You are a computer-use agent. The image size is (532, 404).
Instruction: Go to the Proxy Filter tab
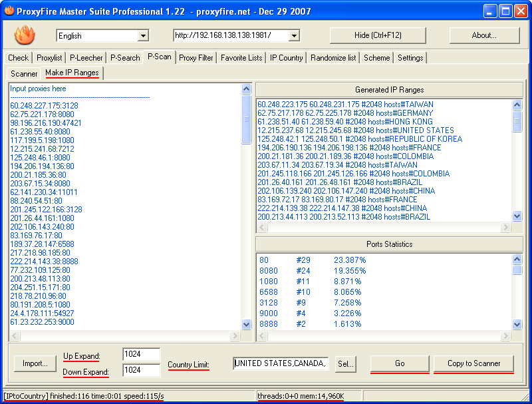pyautogui.click(x=196, y=58)
